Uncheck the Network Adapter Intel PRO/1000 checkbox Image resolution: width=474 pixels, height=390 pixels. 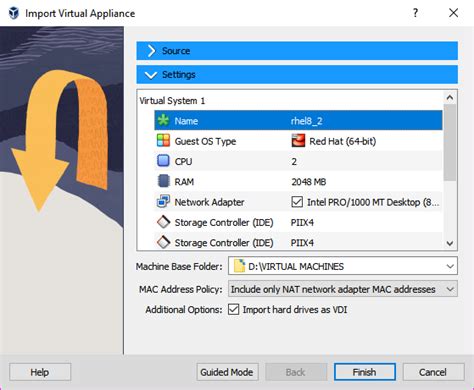point(297,202)
